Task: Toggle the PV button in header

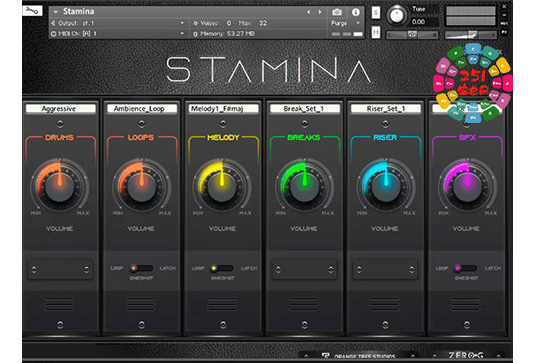Action: [x=504, y=32]
